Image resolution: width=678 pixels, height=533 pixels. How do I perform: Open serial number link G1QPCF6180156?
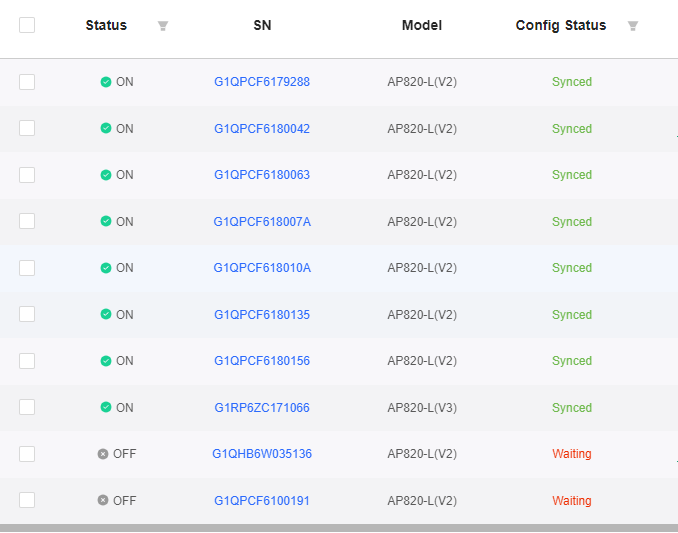click(262, 361)
